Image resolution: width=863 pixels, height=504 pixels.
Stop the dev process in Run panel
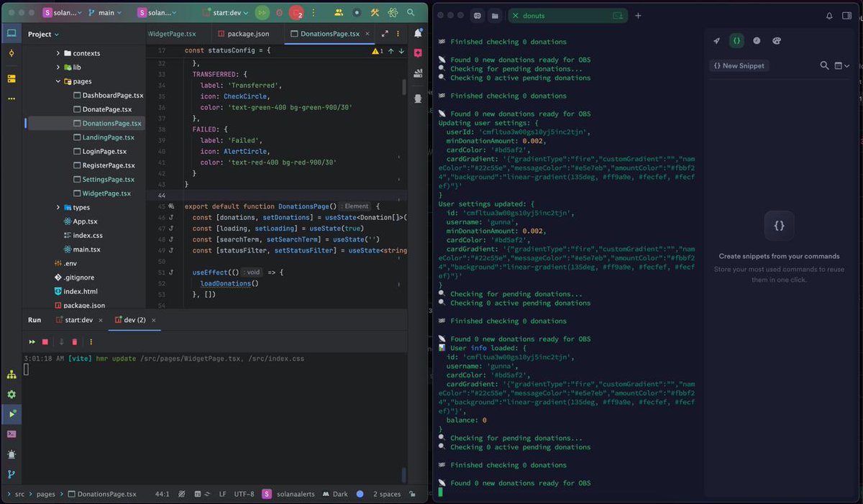click(x=45, y=342)
